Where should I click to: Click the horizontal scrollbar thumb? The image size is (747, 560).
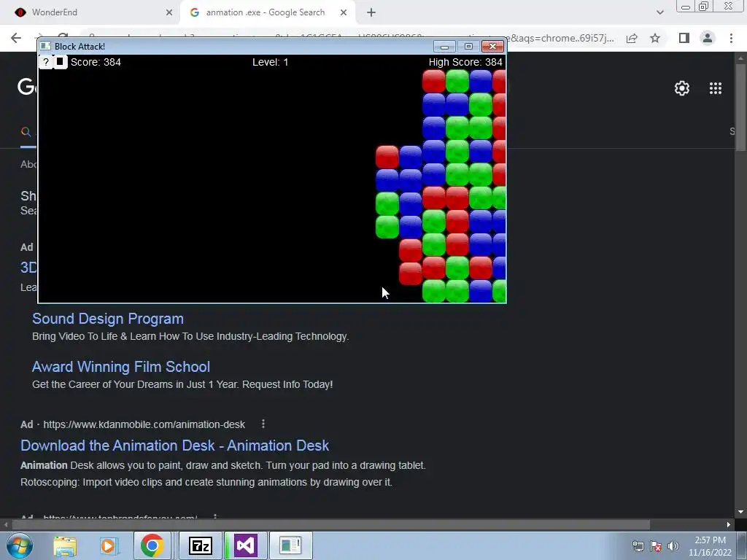tap(330, 524)
